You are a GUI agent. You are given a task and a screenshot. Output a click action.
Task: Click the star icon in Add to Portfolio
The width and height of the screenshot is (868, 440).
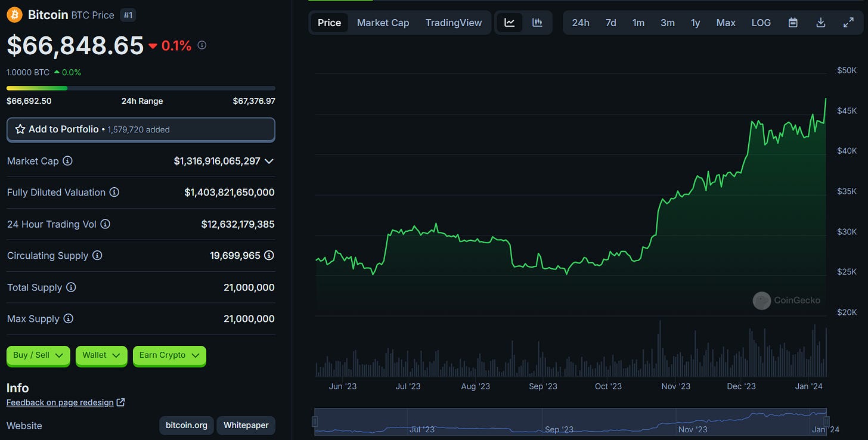pyautogui.click(x=20, y=129)
